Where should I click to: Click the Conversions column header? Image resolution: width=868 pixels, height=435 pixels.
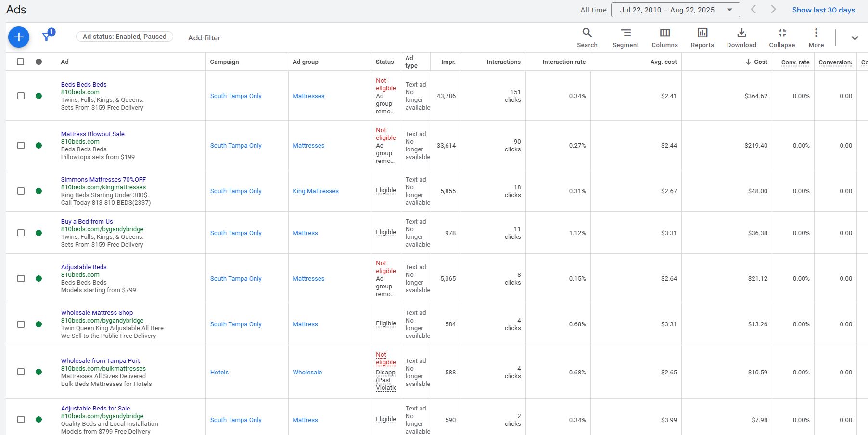[x=835, y=62]
